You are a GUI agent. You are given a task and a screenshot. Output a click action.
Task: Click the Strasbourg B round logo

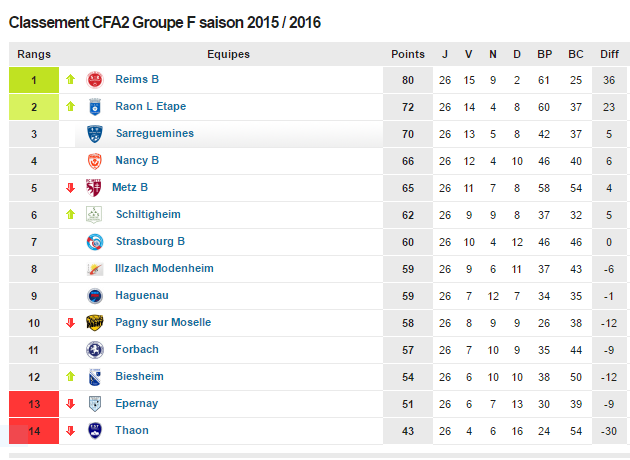pos(95,242)
